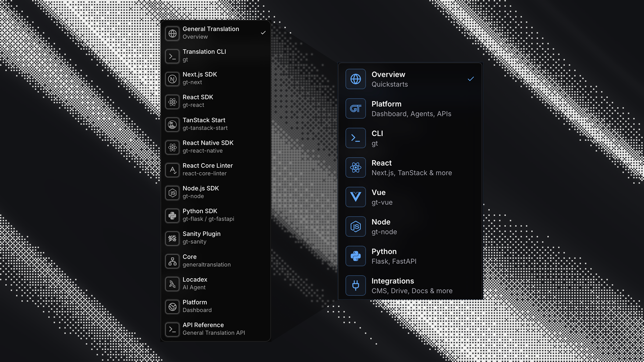Select Vue gt-vue entry
Image resolution: width=644 pixels, height=362 pixels.
(x=411, y=197)
